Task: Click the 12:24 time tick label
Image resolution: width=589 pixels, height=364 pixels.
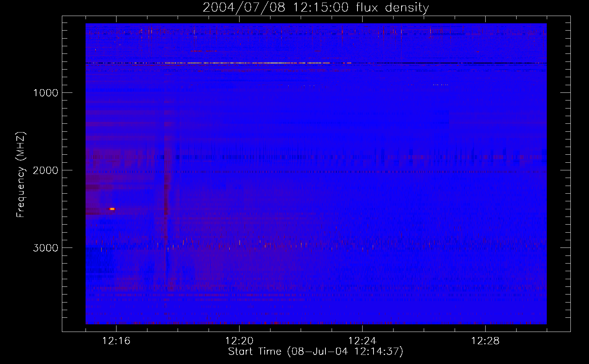Action: click(x=362, y=341)
